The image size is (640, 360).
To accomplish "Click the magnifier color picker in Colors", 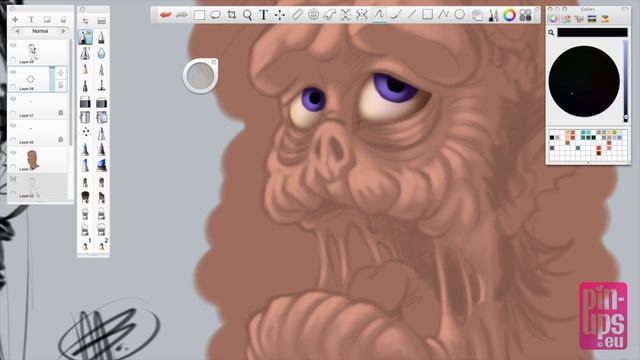I will click(x=551, y=33).
